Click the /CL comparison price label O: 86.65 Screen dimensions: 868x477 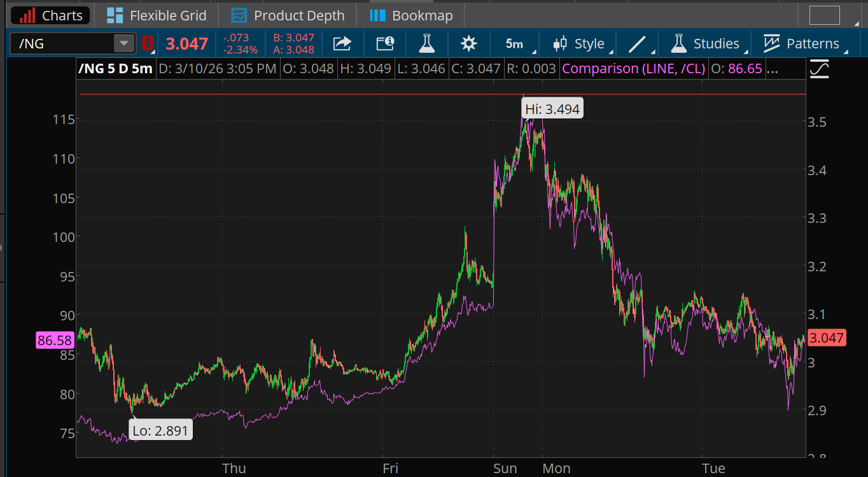pyautogui.click(x=737, y=68)
